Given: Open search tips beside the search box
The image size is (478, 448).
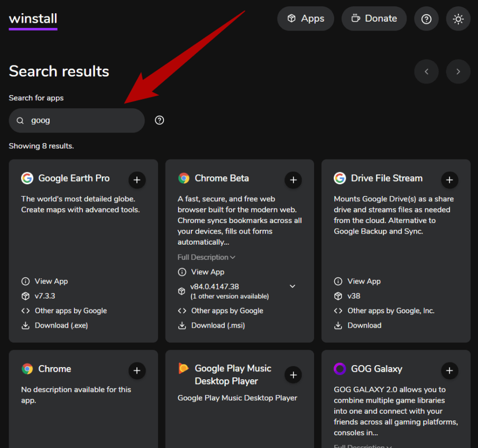Looking at the screenshot, I should click(x=159, y=120).
